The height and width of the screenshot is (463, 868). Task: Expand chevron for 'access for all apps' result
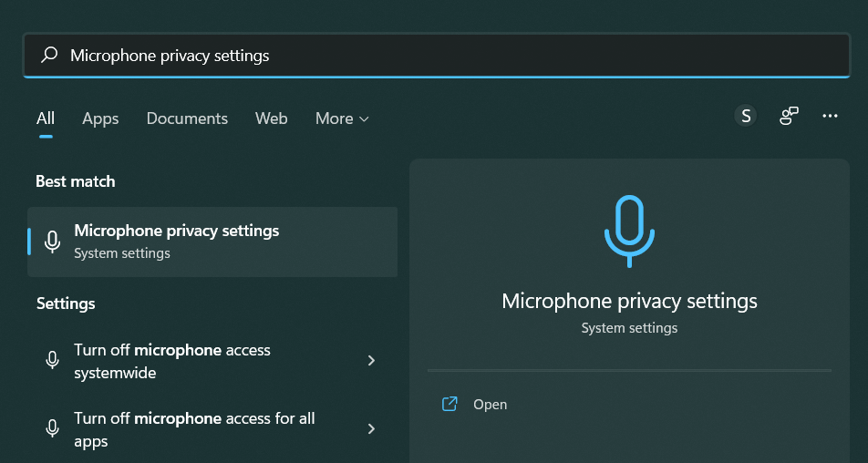(371, 429)
